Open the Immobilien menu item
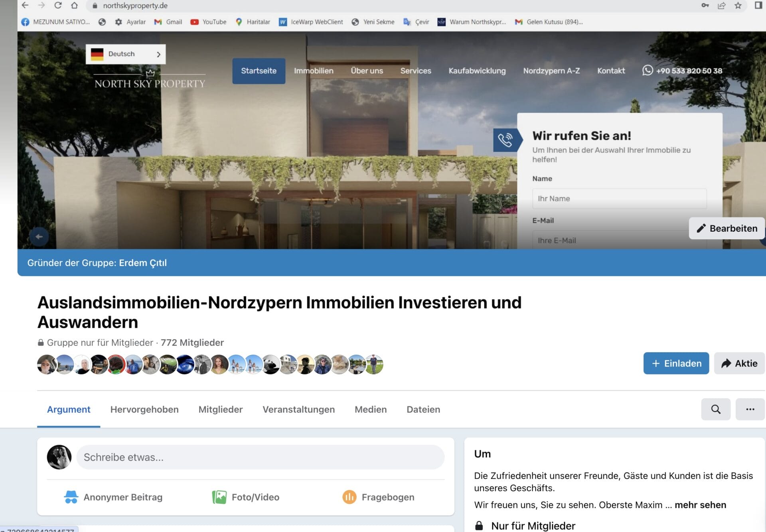This screenshot has height=532, width=766. pyautogui.click(x=314, y=71)
